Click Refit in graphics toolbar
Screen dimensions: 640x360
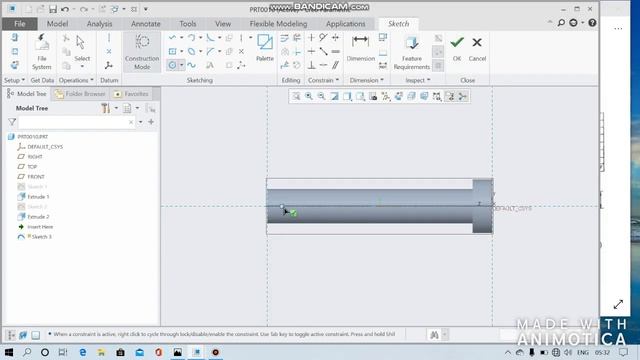pos(296,96)
